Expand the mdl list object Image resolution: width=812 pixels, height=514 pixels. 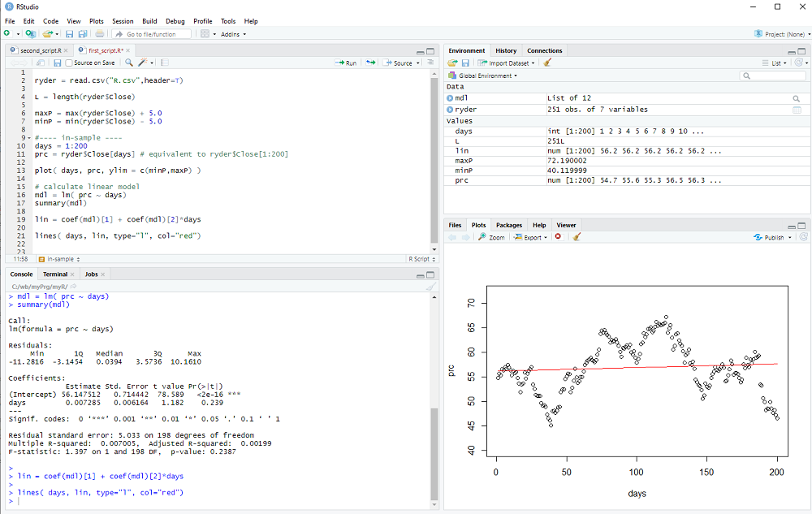(450, 97)
